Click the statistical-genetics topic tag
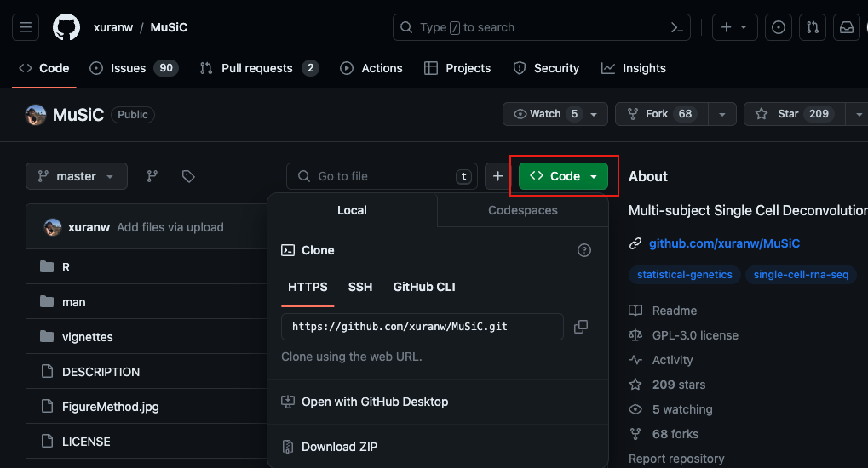 click(685, 274)
